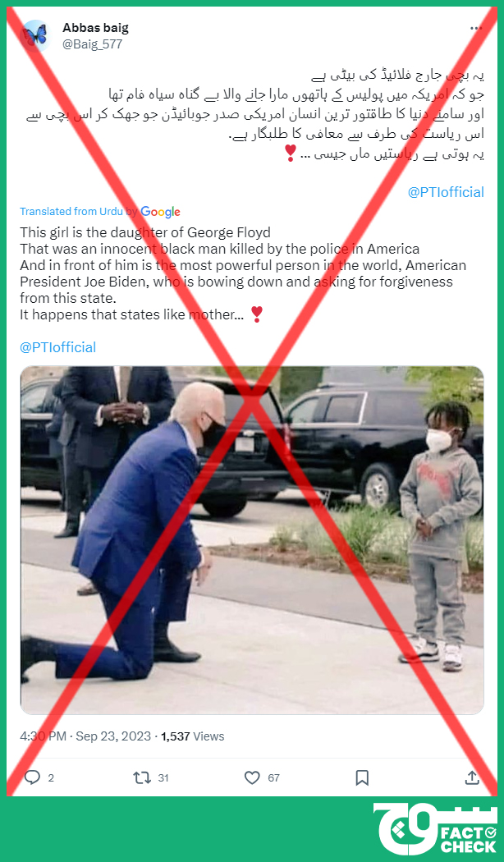Click the retweet arrows icon
Image resolution: width=504 pixels, height=862 pixels.
pos(142,777)
